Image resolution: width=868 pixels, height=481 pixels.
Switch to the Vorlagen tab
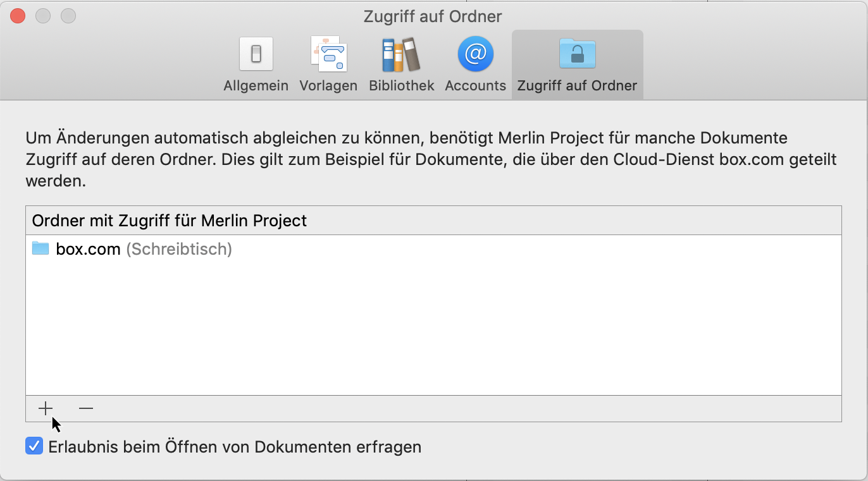point(328,63)
